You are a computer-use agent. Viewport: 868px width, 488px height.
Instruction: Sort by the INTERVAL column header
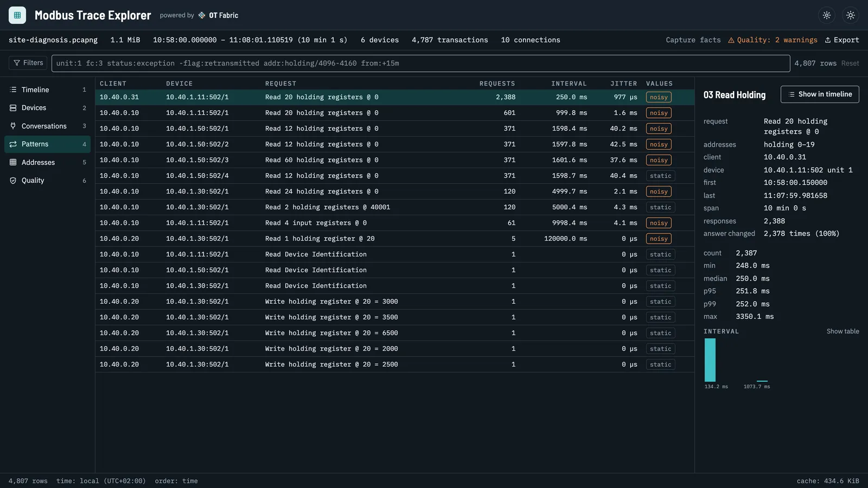point(569,84)
